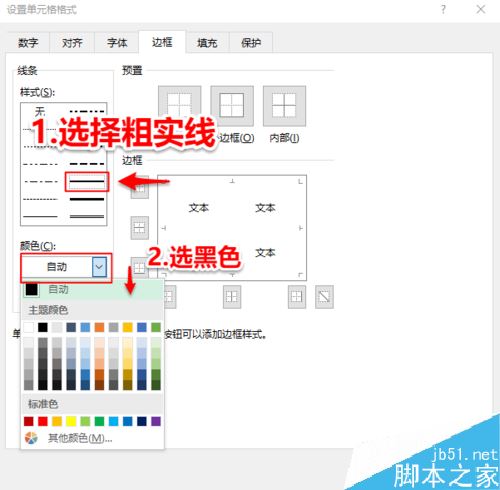
Task: Select the double line style
Action: click(x=87, y=216)
